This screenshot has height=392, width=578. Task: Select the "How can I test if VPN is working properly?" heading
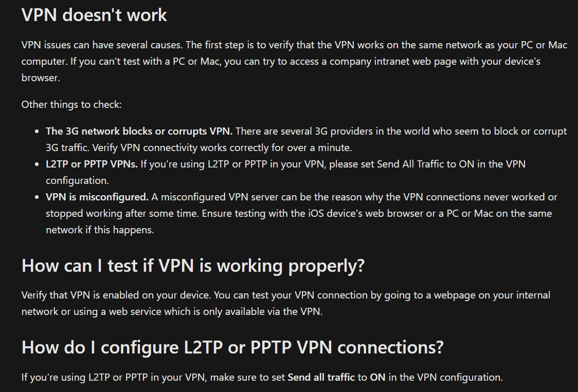click(193, 266)
